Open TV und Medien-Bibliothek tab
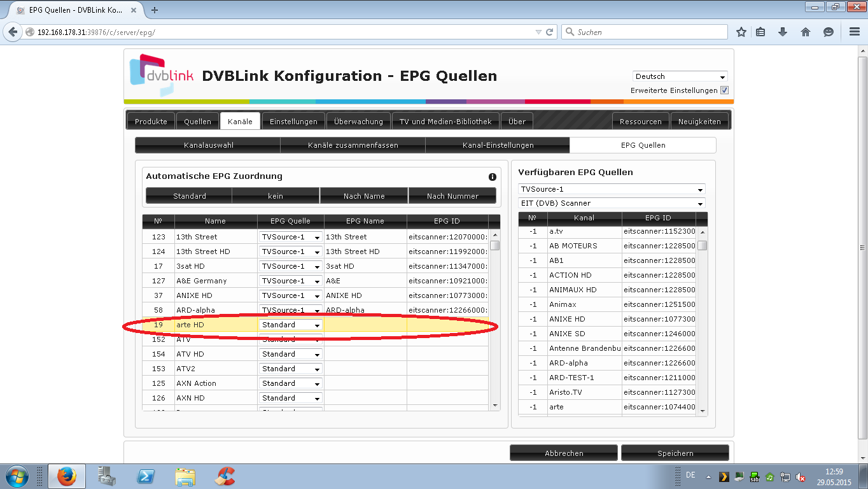 pyautogui.click(x=445, y=121)
